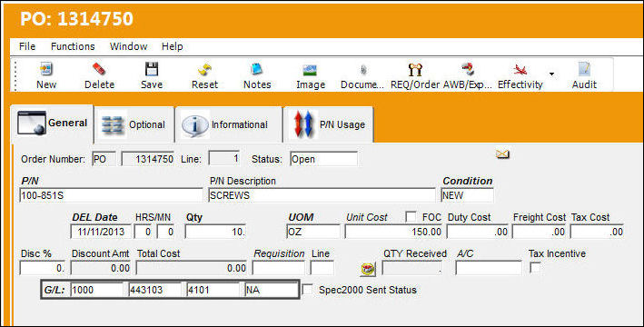Screen dimensions: 644x327
Task: Switch to the Optional tab
Action: pos(134,124)
